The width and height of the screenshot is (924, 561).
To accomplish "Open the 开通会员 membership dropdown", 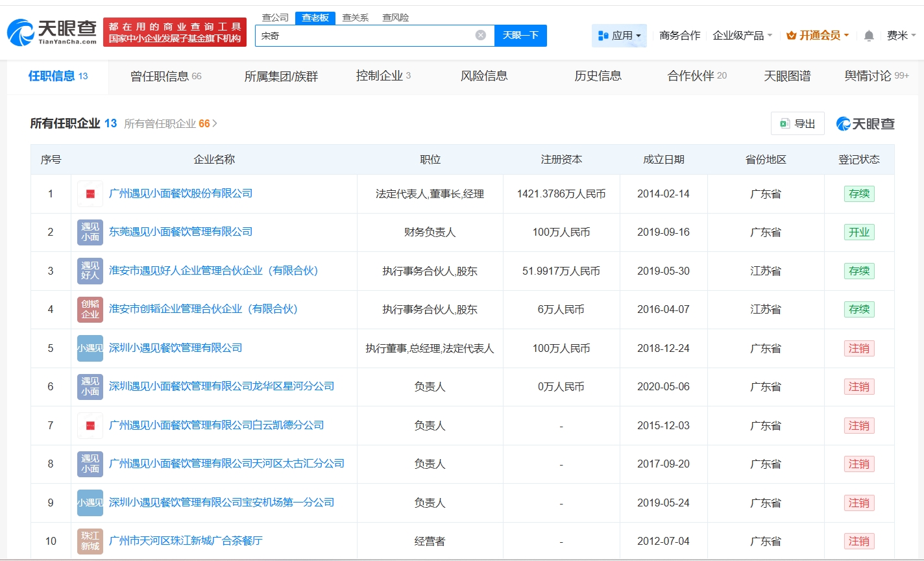I will (818, 36).
